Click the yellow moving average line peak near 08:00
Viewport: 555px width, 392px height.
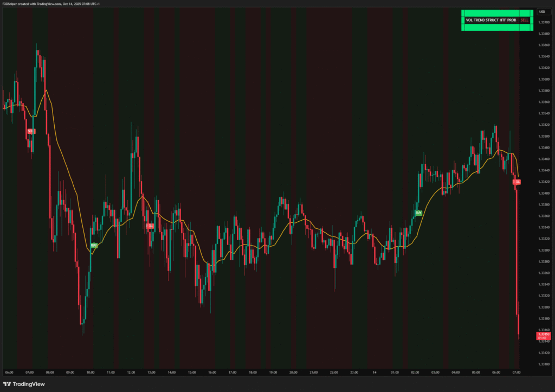[x=46, y=90]
